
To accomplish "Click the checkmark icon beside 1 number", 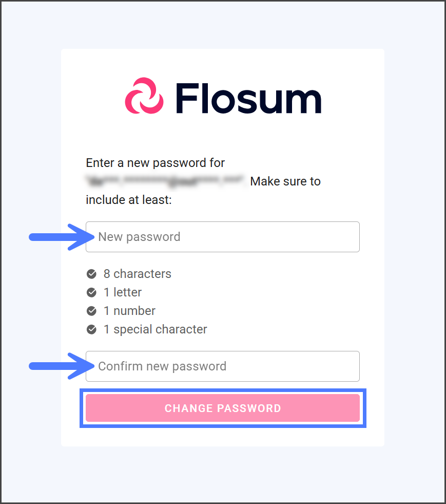I will click(92, 311).
